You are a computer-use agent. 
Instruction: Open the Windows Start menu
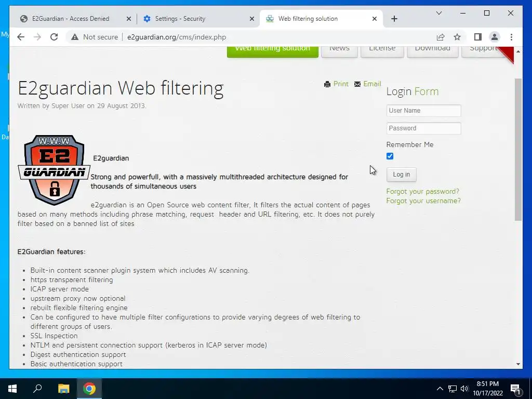(x=12, y=389)
